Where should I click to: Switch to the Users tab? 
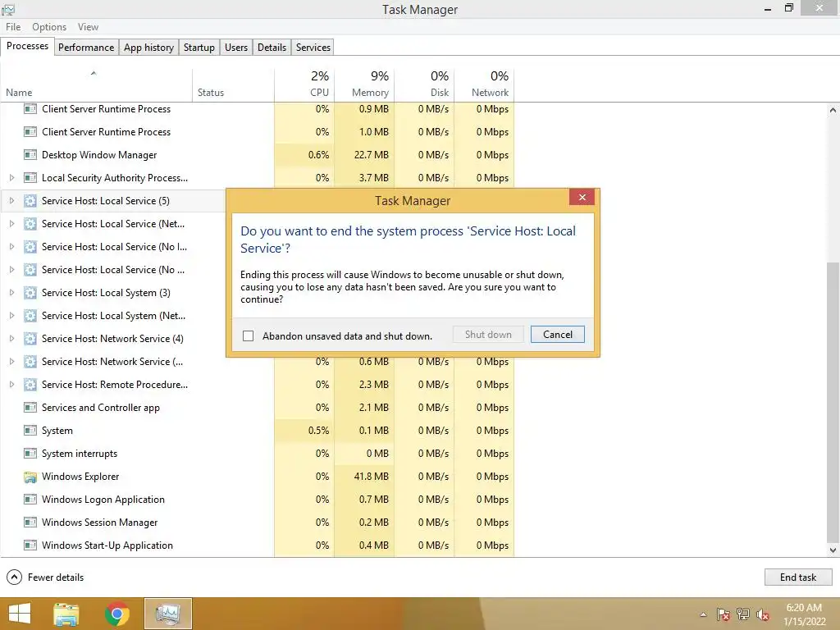coord(236,47)
